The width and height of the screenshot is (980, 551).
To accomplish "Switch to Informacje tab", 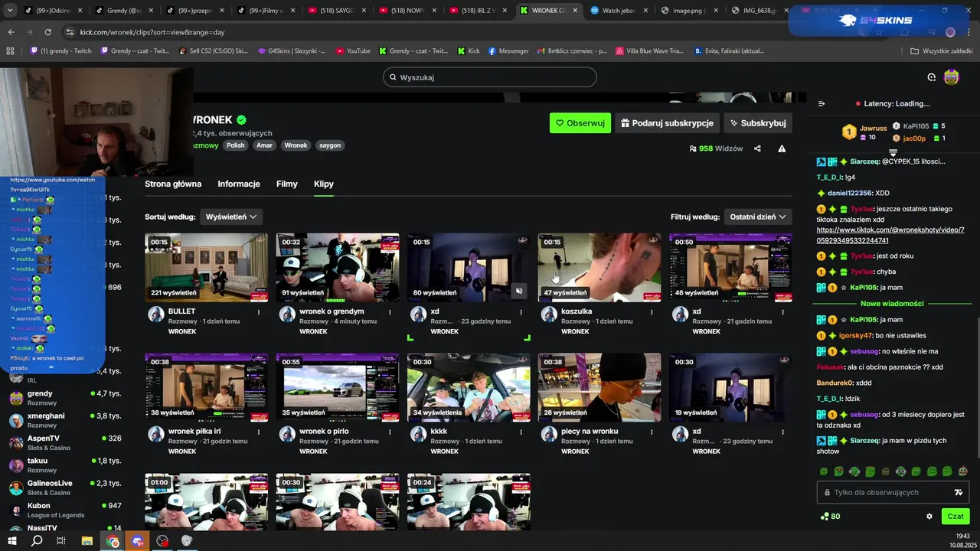I will pos(239,184).
